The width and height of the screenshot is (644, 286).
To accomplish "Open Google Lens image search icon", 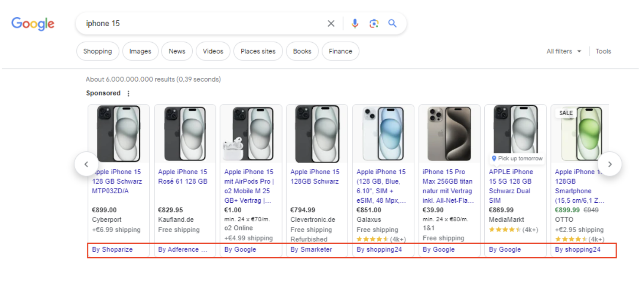I will coord(374,24).
